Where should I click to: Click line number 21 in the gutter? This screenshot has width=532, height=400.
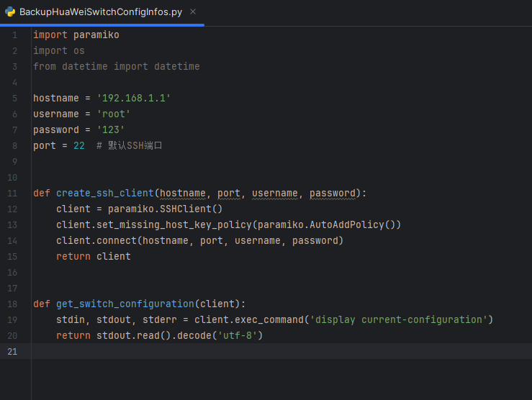[12, 352]
